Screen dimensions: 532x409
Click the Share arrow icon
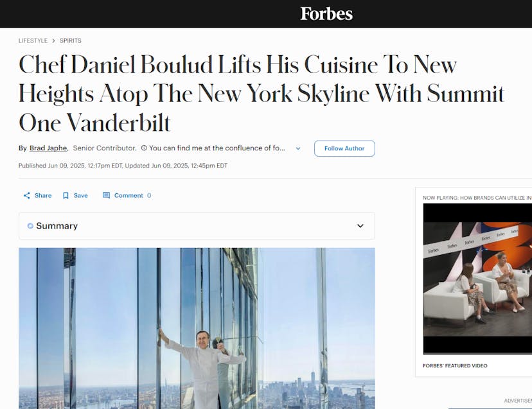click(27, 196)
